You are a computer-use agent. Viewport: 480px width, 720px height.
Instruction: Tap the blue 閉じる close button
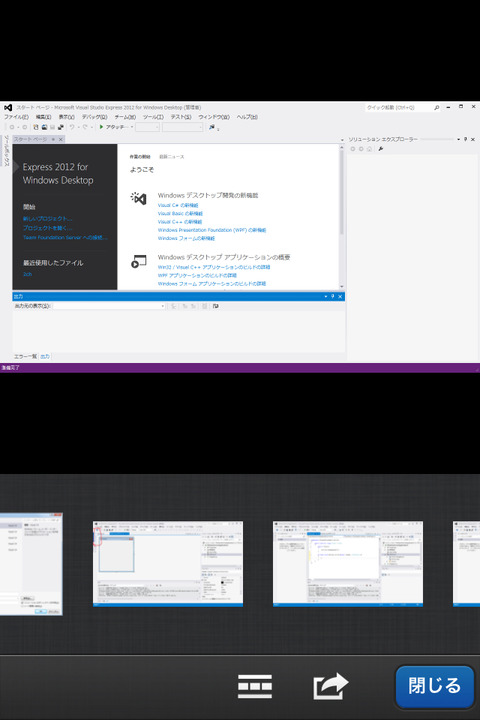434,686
